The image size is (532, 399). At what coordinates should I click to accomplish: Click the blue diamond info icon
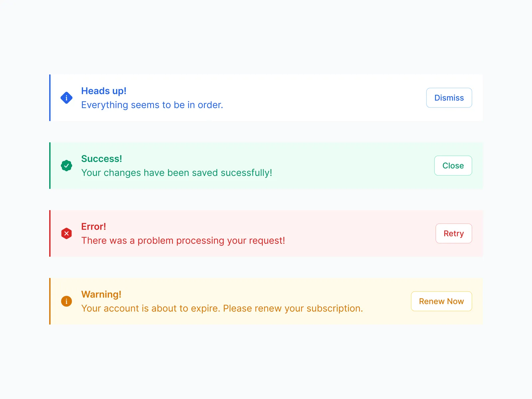[x=66, y=98]
